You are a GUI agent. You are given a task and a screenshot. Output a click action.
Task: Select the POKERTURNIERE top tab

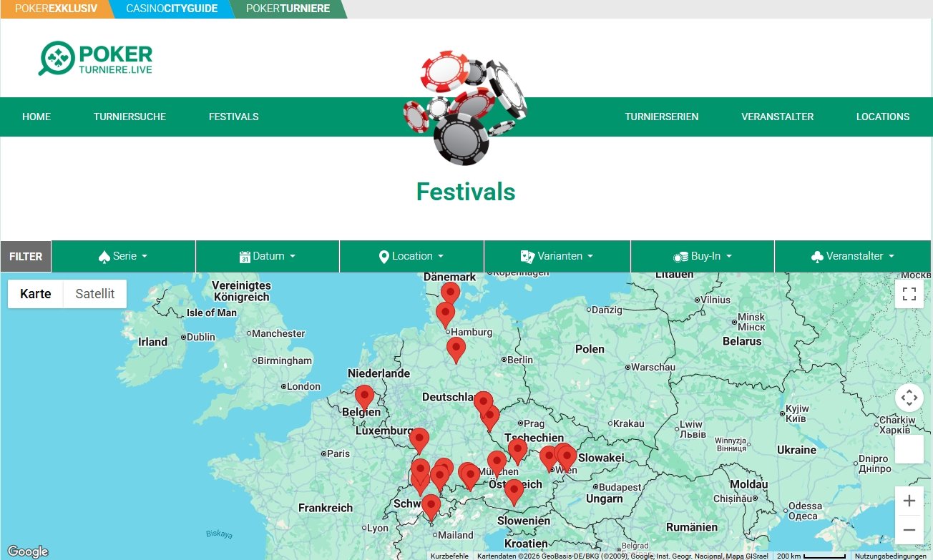(x=288, y=9)
